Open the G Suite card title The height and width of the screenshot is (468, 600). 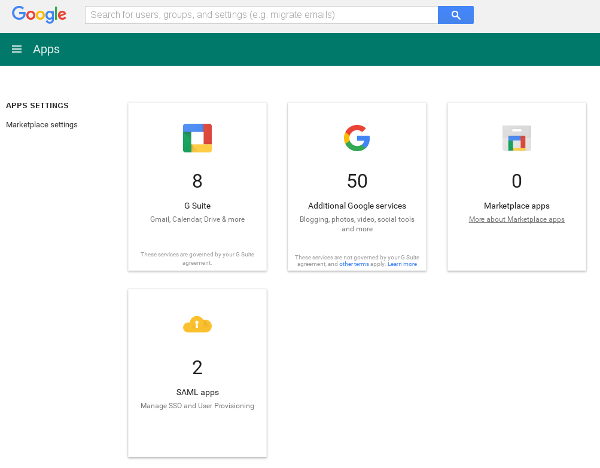point(197,206)
